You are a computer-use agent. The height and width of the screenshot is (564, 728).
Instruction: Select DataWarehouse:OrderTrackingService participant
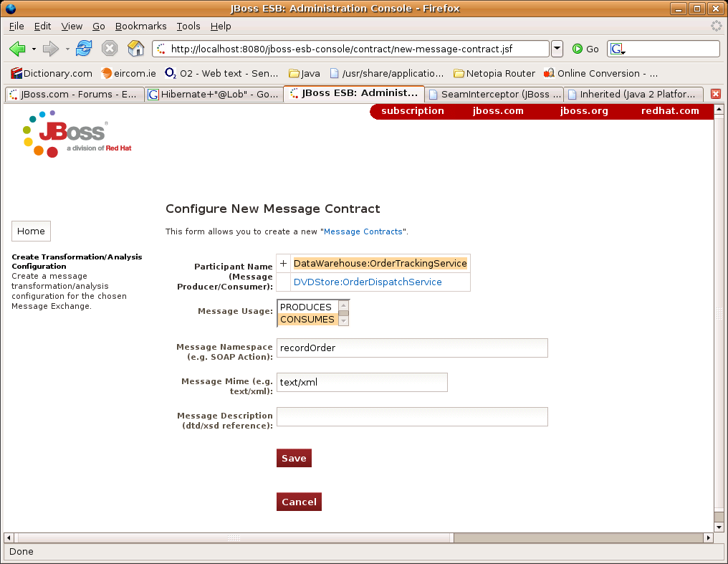click(380, 264)
